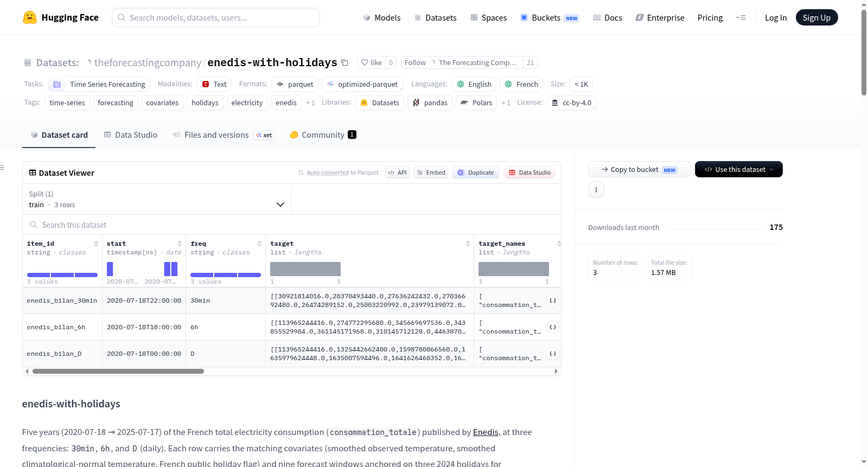Filter by French language tag
Viewport: 868px width, 467px height.
[x=521, y=84]
